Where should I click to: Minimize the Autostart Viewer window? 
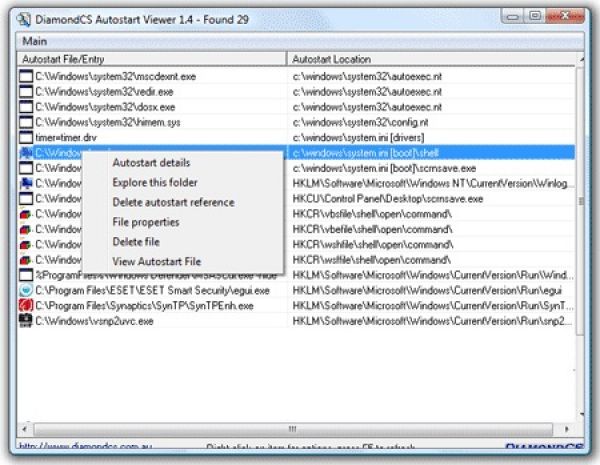coord(513,16)
